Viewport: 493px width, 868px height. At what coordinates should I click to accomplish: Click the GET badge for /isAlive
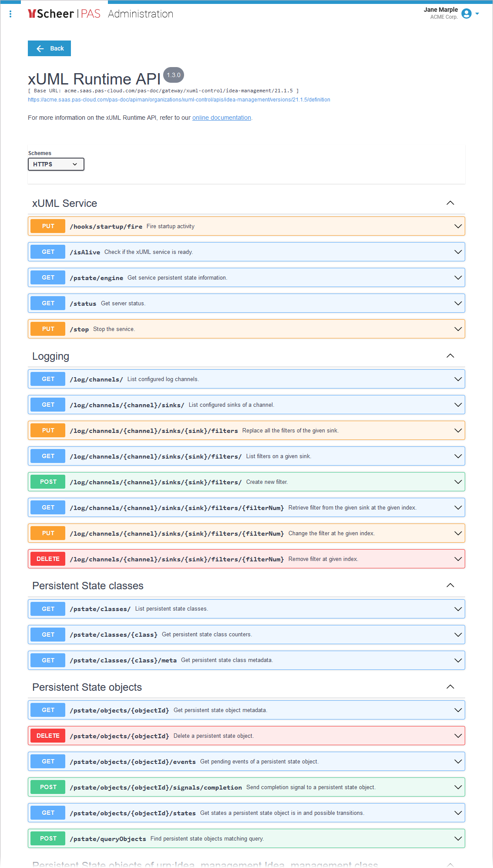click(x=48, y=252)
